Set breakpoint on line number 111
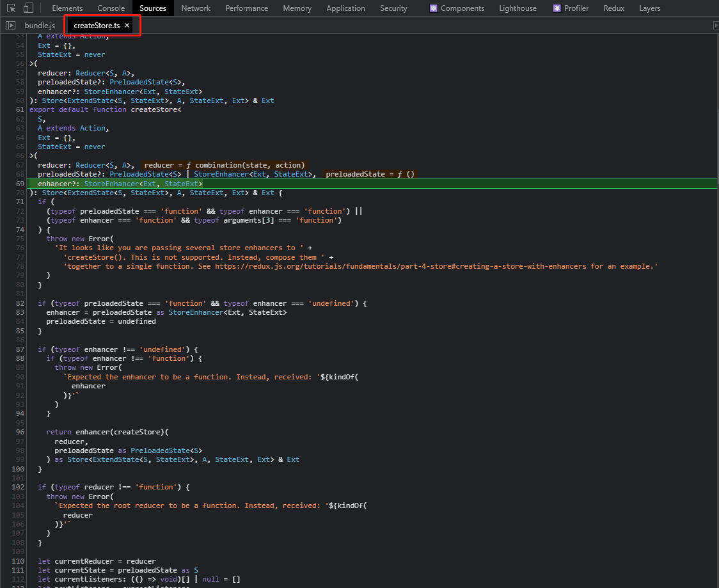The image size is (719, 588). [18, 570]
